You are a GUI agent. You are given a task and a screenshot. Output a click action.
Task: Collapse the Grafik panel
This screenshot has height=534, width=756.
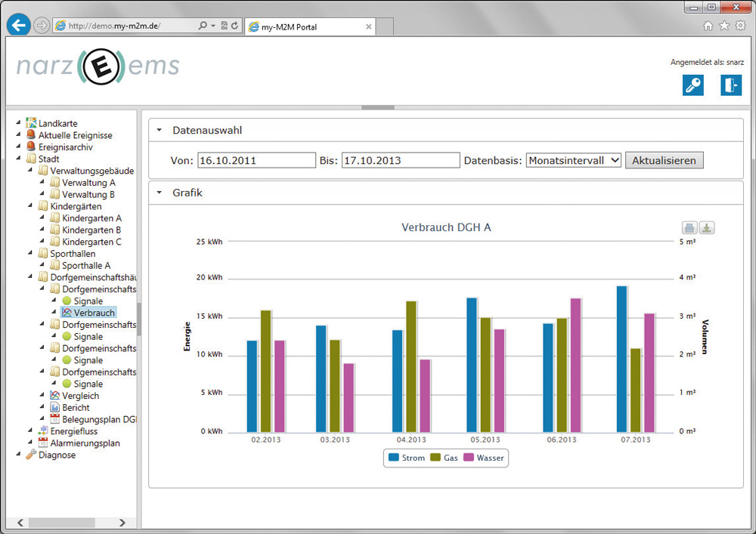(160, 193)
